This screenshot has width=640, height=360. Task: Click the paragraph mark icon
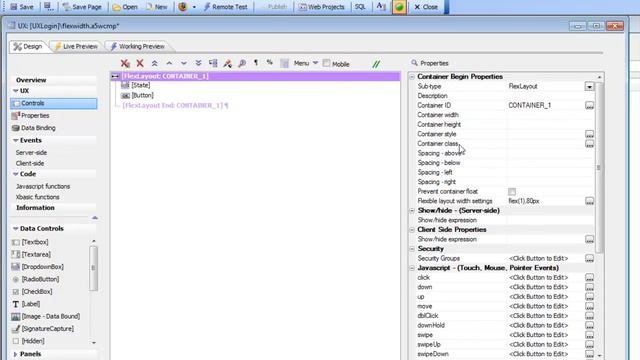point(256,63)
